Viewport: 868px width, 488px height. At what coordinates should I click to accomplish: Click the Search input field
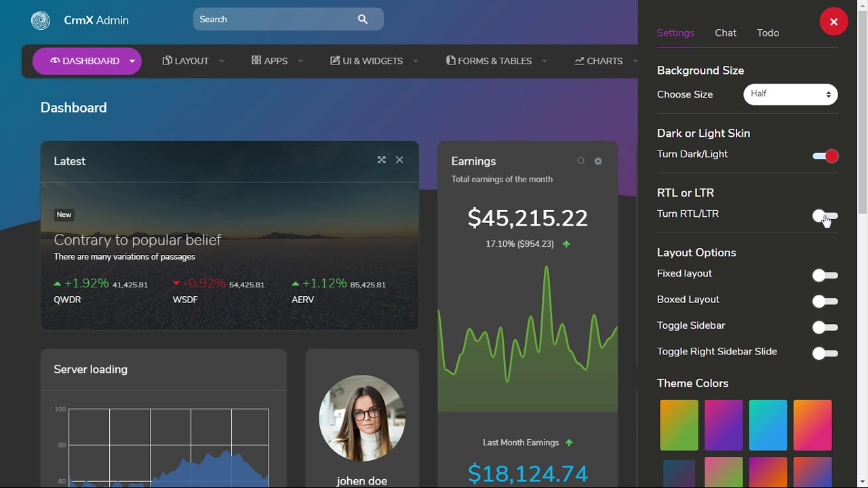[288, 20]
